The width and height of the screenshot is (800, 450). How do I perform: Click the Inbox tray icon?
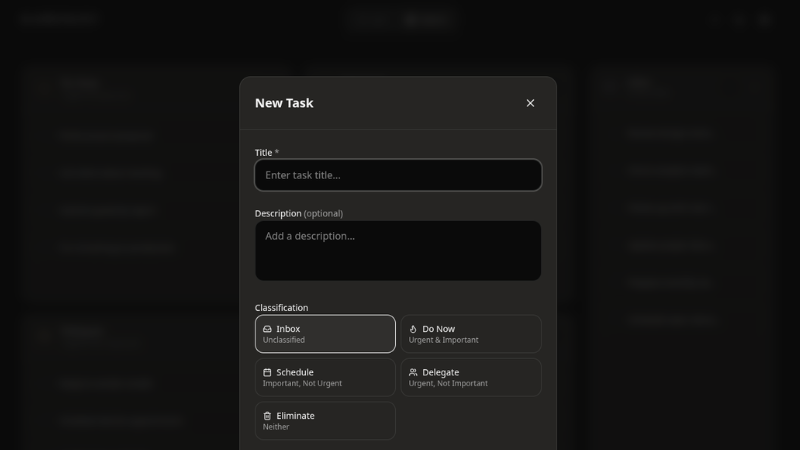point(267,329)
